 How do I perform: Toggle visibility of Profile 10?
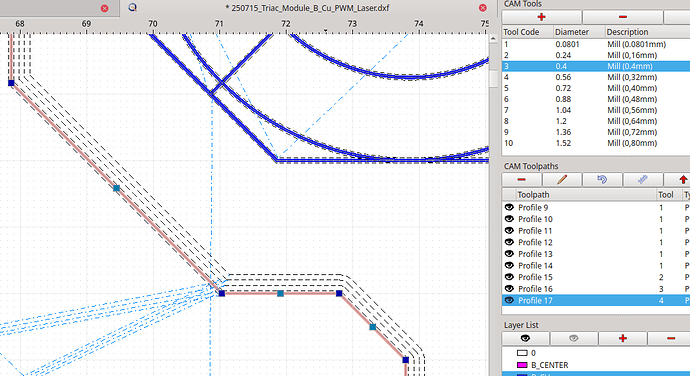tap(509, 219)
